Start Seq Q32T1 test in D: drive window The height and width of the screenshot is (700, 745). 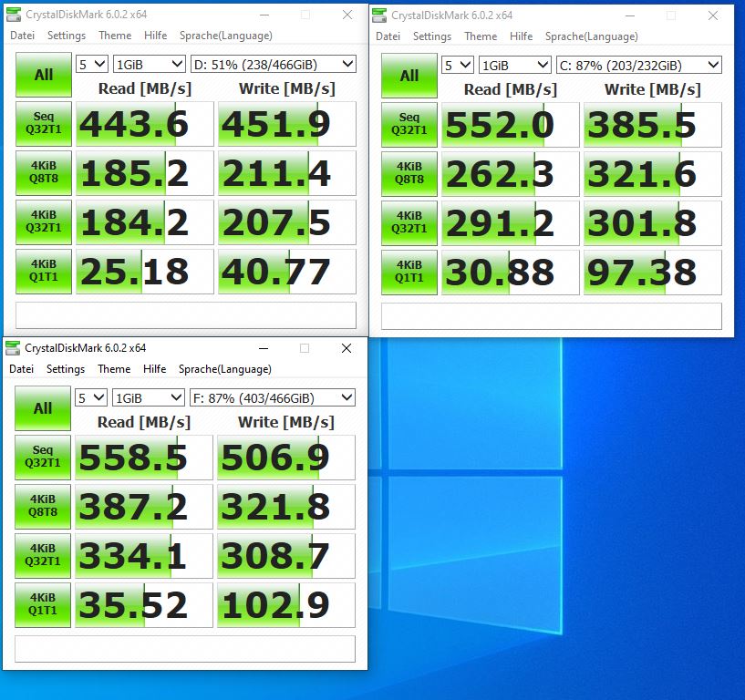(x=44, y=123)
